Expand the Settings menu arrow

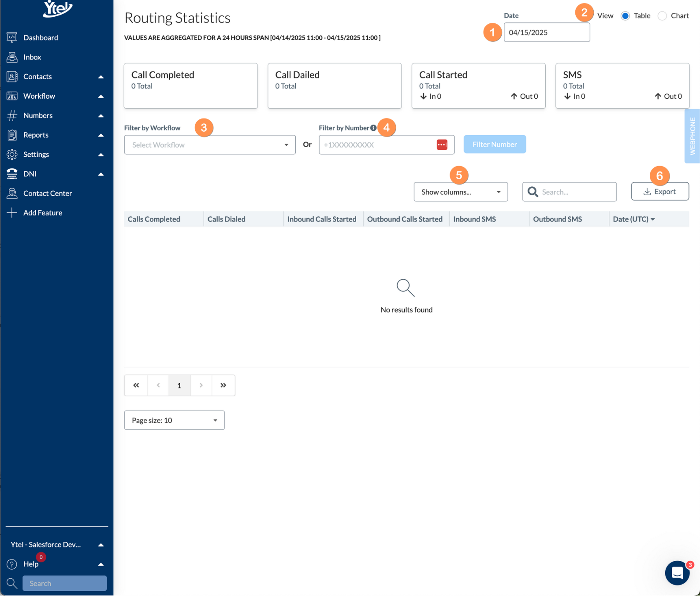click(101, 155)
